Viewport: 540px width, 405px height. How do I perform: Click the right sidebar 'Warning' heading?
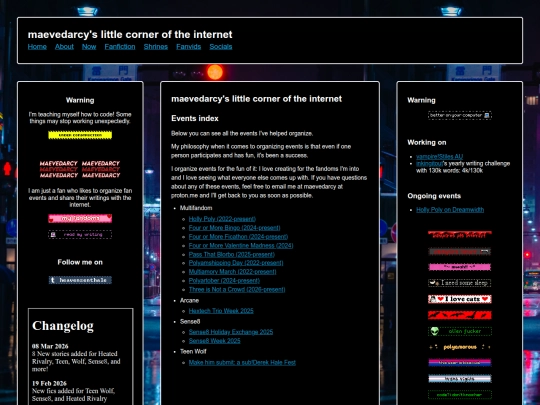(x=421, y=100)
